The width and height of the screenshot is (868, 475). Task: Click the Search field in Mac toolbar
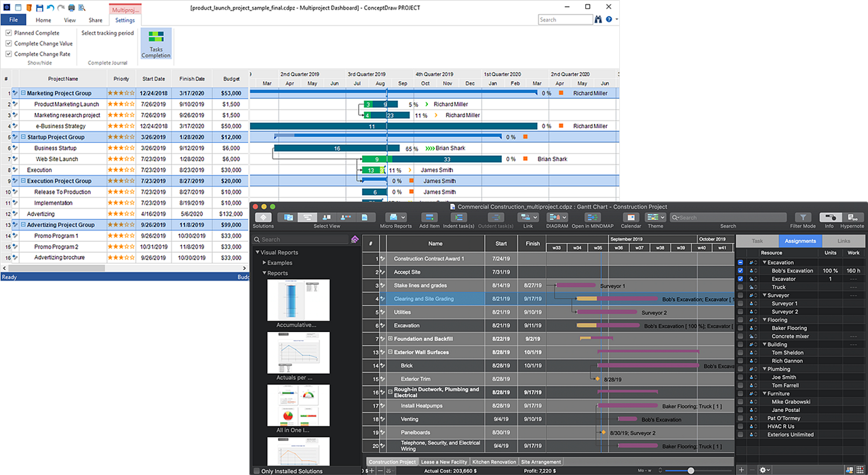click(728, 218)
